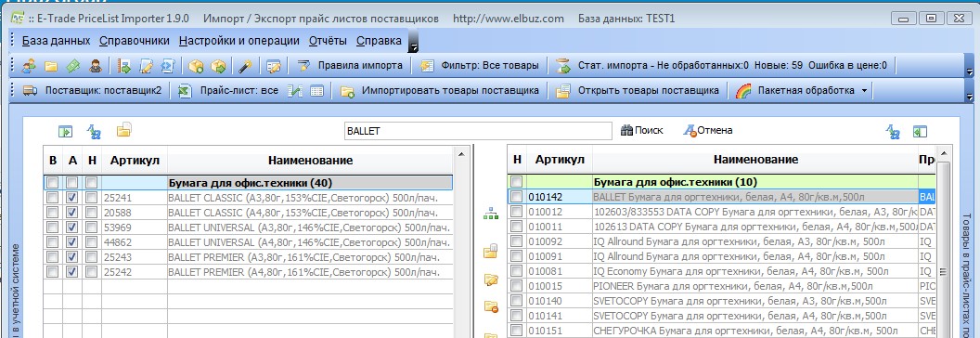Open the Отчёты menu
980x338 pixels.
tap(328, 41)
